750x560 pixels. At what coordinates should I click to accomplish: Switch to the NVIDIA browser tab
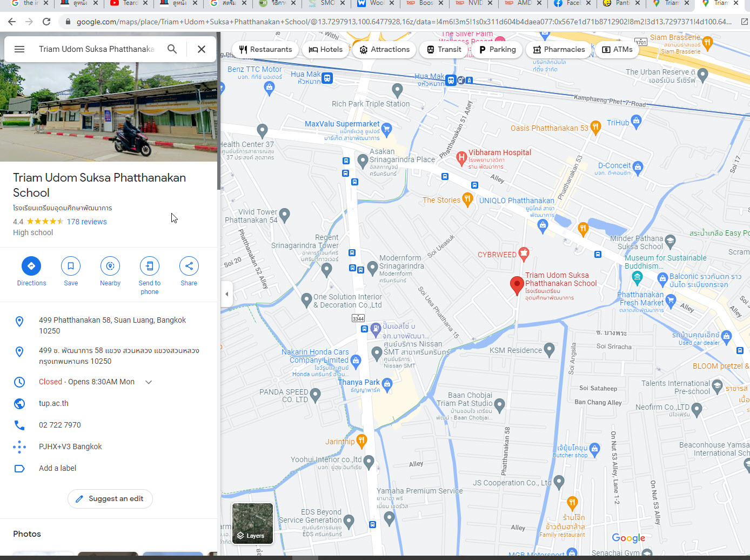pyautogui.click(x=474, y=3)
